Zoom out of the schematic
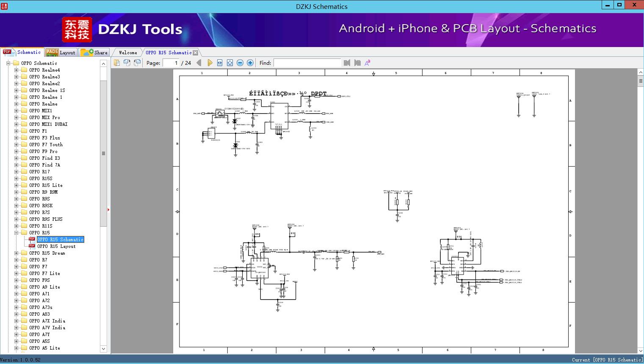This screenshot has width=644, height=364. point(240,63)
